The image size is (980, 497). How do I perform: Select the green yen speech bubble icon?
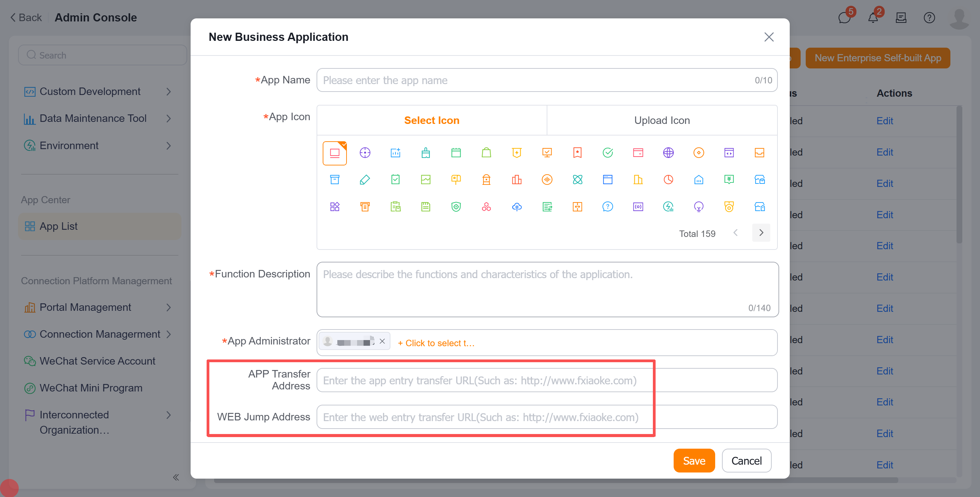point(729,180)
